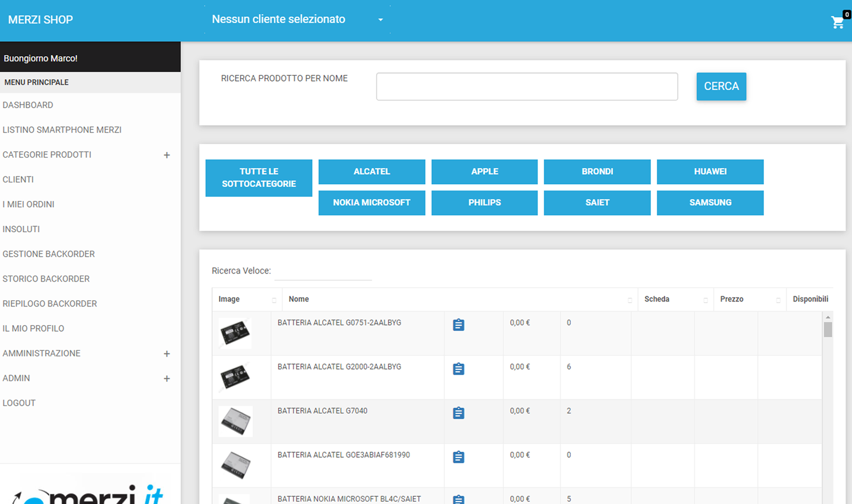This screenshot has width=852, height=504.
Task: Open scheda icon for BATTERIA NOKIA MICROSOFT BL4C/SAIET
Action: pos(458,499)
